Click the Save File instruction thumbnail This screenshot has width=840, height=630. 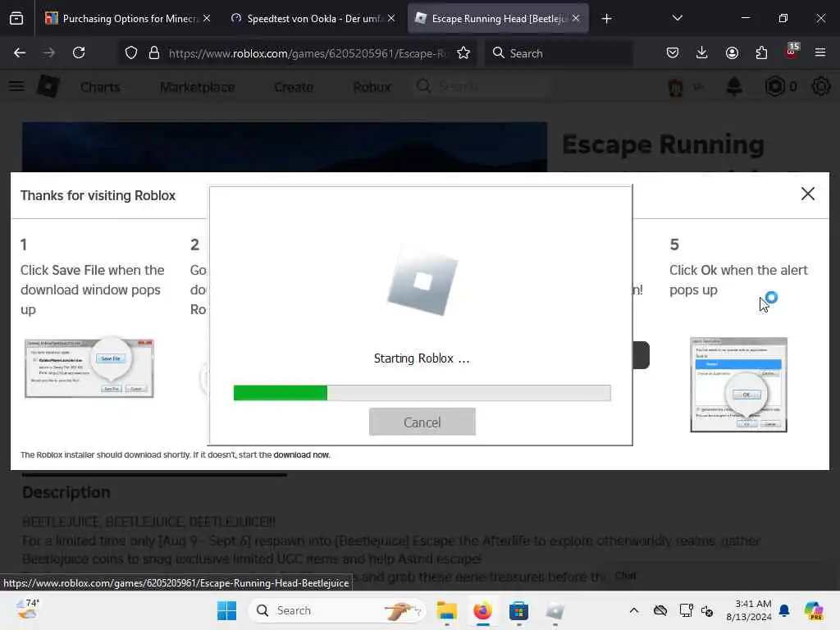tap(89, 368)
